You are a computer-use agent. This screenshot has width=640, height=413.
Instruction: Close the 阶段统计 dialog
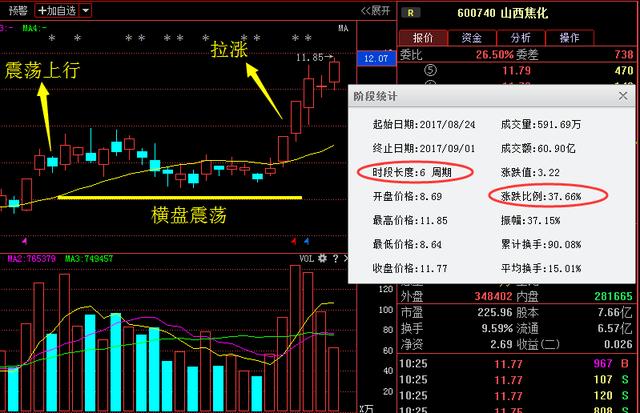pos(623,96)
